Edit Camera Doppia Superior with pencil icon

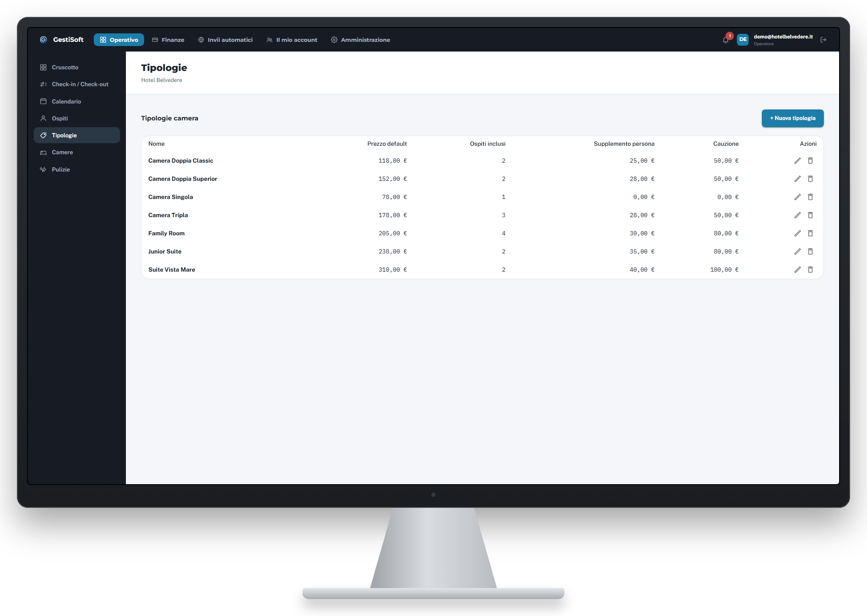[797, 179]
